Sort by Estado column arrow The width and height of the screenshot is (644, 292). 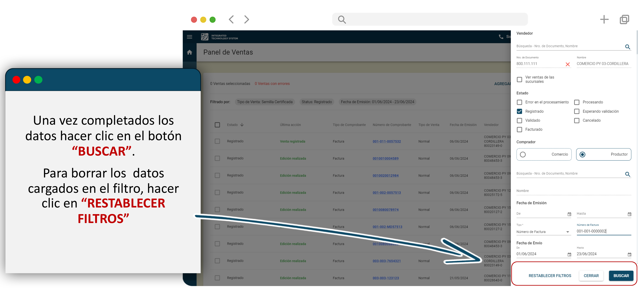pos(242,125)
